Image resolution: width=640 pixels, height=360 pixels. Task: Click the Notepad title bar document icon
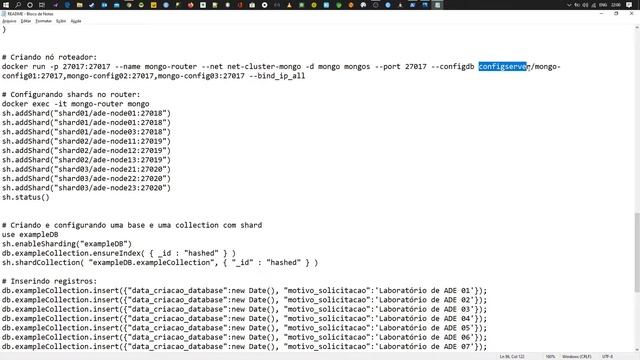tap(4, 14)
